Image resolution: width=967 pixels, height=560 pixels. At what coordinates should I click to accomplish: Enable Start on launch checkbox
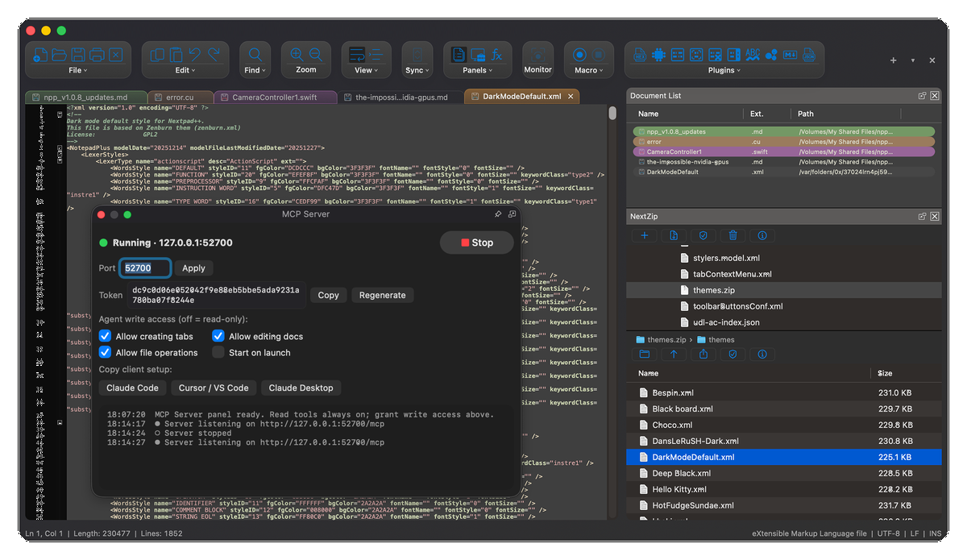[218, 352]
